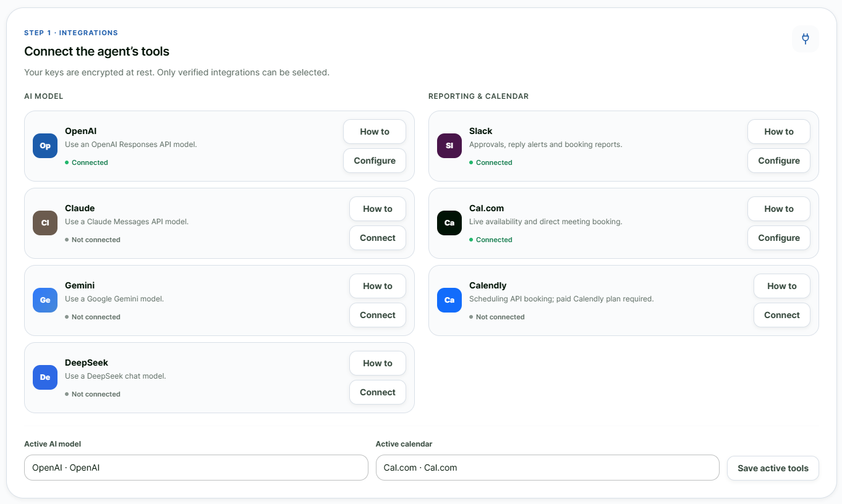Click Slack's 'Connected' status text
The height and width of the screenshot is (504, 842).
click(494, 162)
